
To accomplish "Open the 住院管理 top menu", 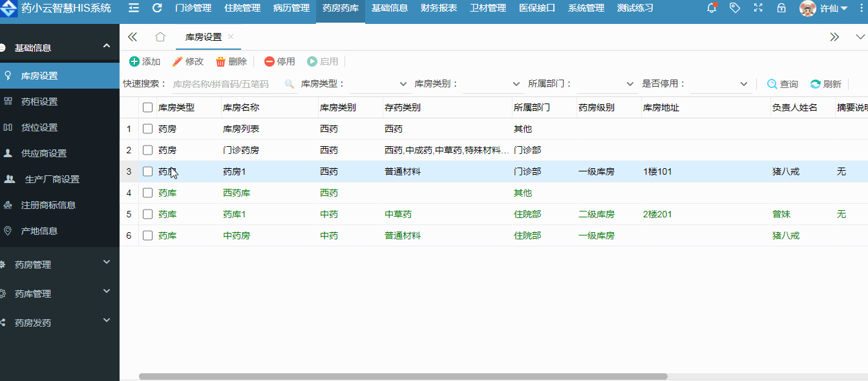I will tap(242, 8).
